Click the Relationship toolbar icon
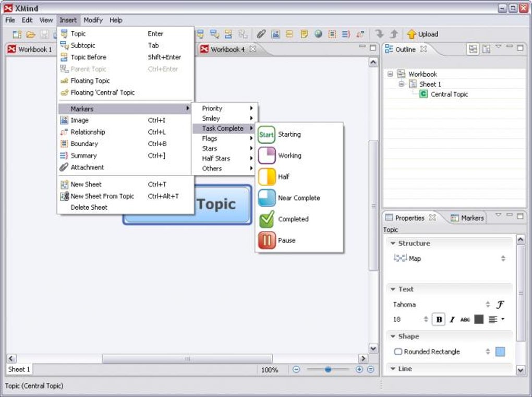The image size is (532, 397). [x=360, y=34]
